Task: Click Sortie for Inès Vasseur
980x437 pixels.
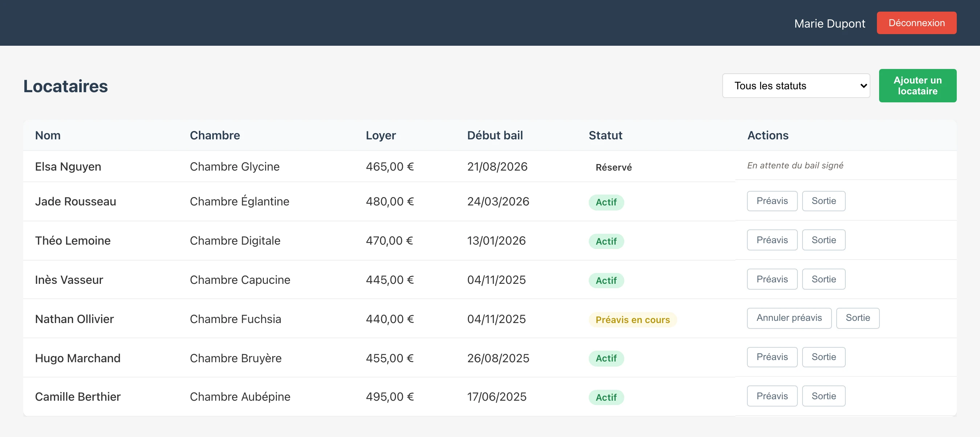Action: 824,279
